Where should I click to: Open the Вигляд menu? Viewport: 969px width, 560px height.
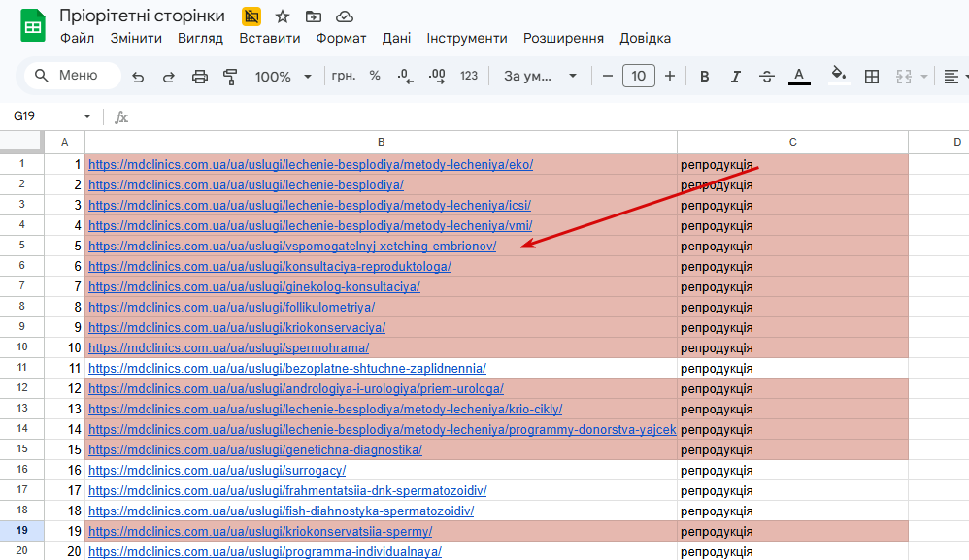tap(200, 38)
